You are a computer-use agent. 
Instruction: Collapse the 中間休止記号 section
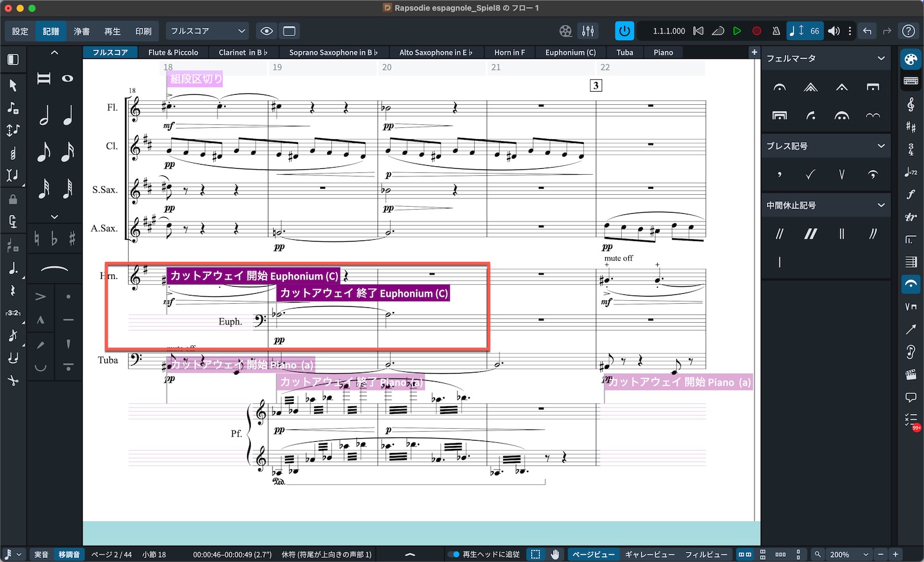coord(881,205)
